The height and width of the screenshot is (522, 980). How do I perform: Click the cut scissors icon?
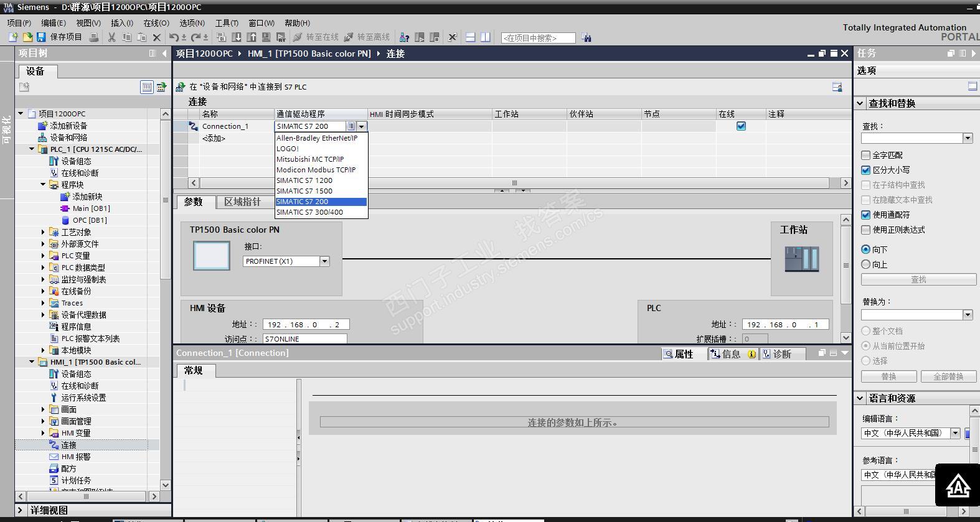coord(112,37)
